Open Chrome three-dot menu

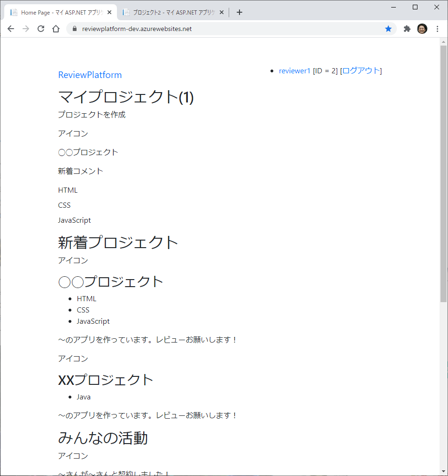[437, 29]
